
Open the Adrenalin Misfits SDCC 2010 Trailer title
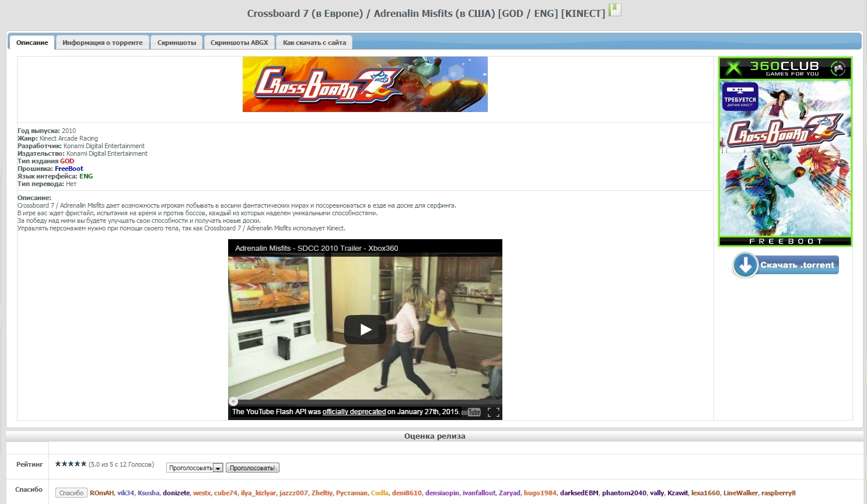pyautogui.click(x=317, y=248)
